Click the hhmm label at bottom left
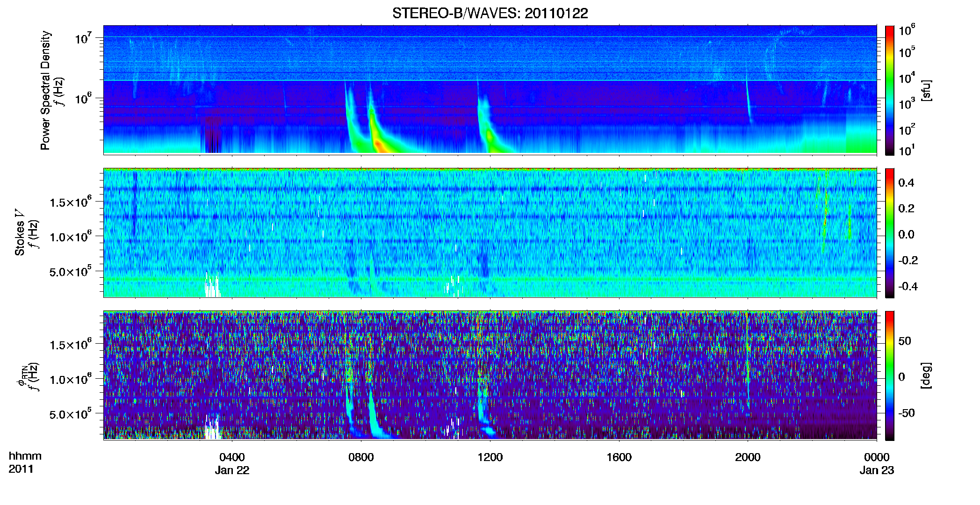 25,456
